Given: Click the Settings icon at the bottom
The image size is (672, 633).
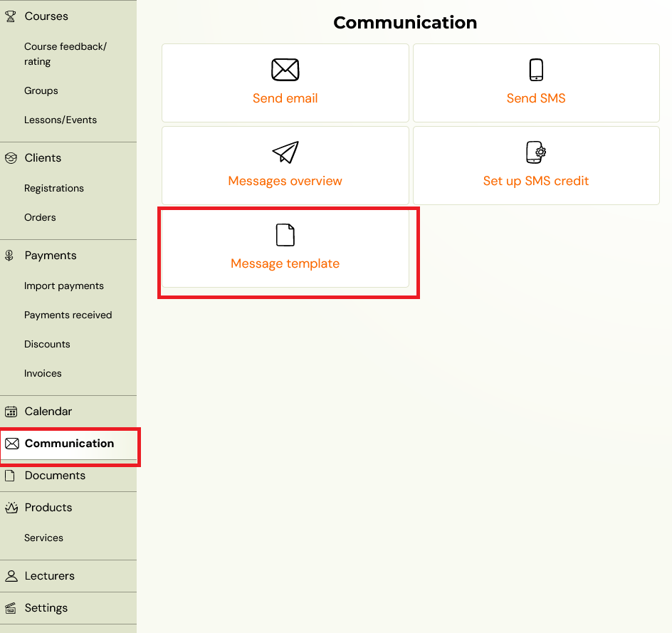Looking at the screenshot, I should pyautogui.click(x=11, y=607).
